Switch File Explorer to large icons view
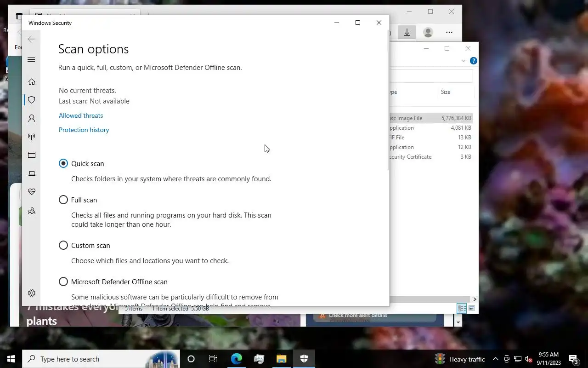 tap(472, 308)
